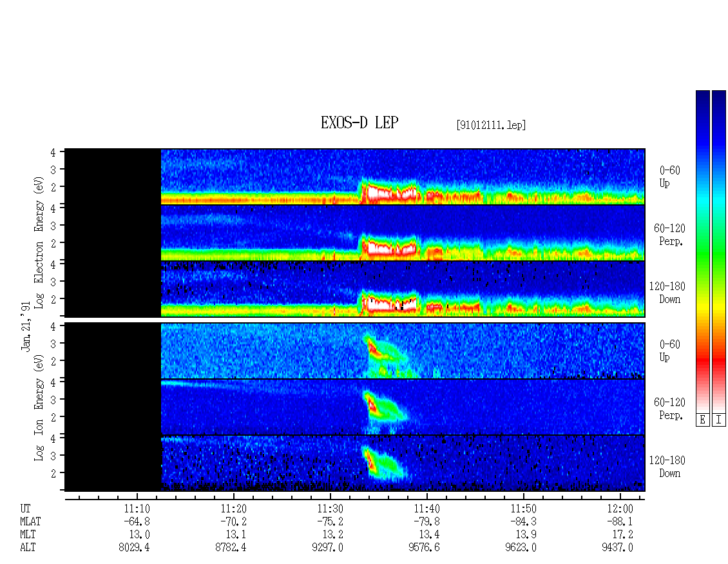728x564 pixels.
Task: Click the MLAT value -88.1
Action: pos(620,521)
